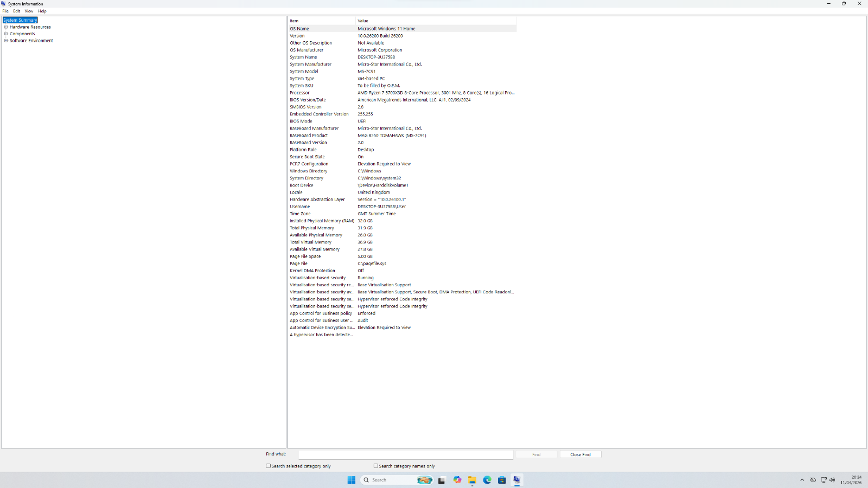This screenshot has width=868, height=488.
Task: Click the Time Zone value 'GMT Summer Time'
Action: (x=376, y=214)
